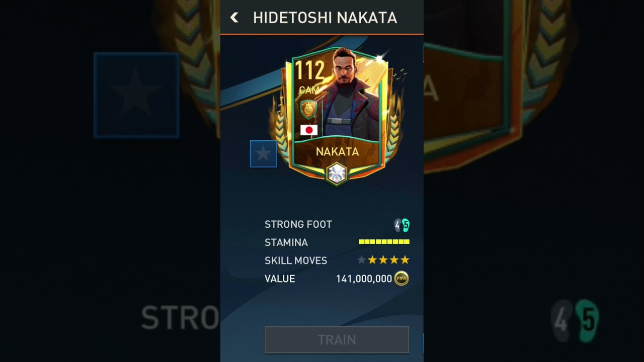Click the grey first skill moves star
The image size is (644, 362).
[361, 260]
